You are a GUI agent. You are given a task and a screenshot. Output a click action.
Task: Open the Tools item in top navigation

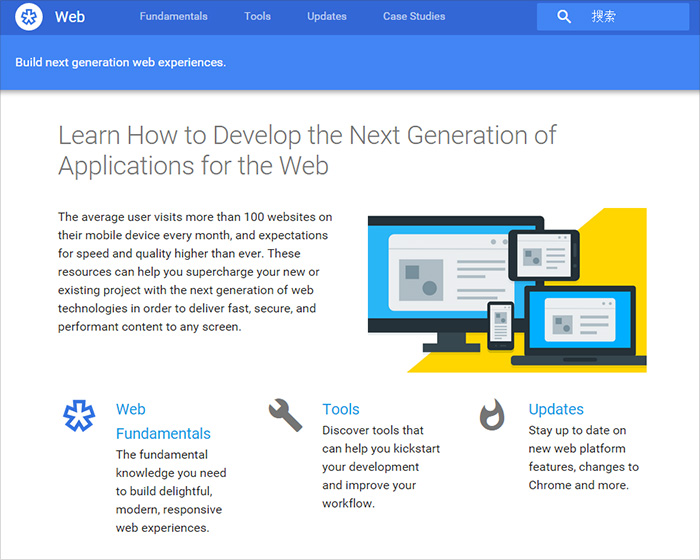[x=257, y=17]
